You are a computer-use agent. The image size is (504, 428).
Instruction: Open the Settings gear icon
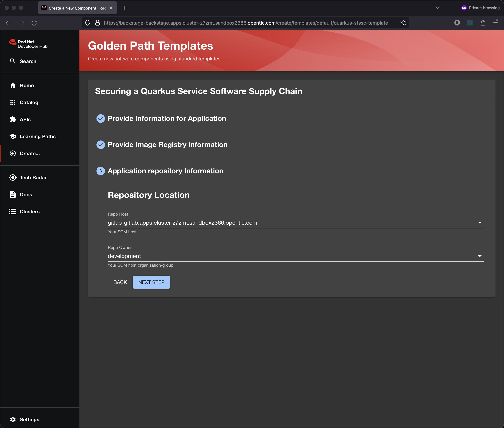point(13,419)
